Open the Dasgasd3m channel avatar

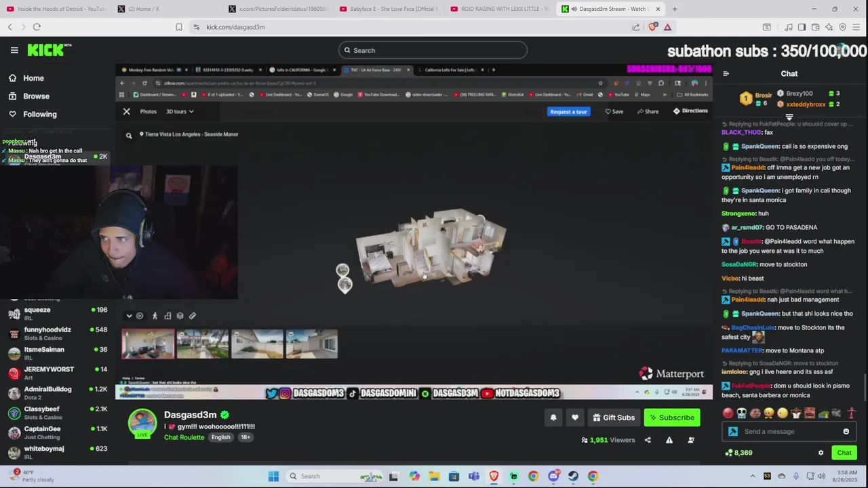142,423
